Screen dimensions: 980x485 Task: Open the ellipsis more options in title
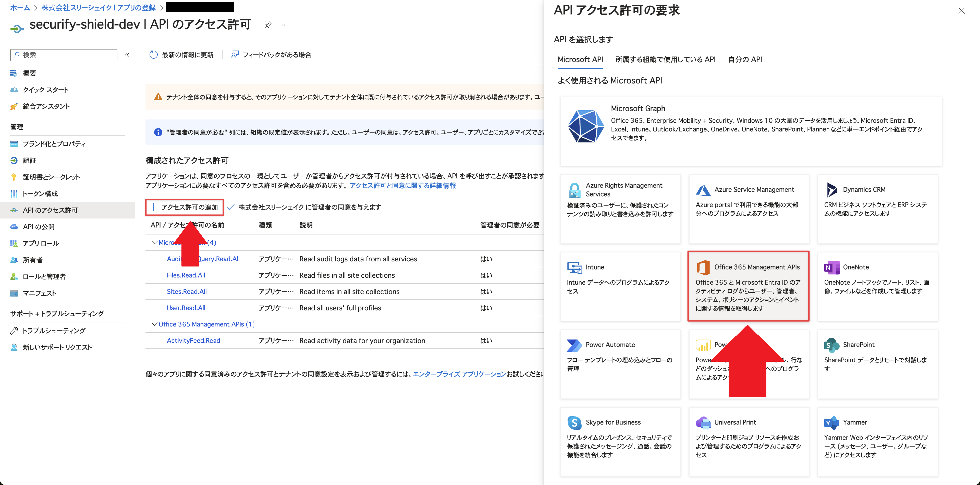(285, 25)
